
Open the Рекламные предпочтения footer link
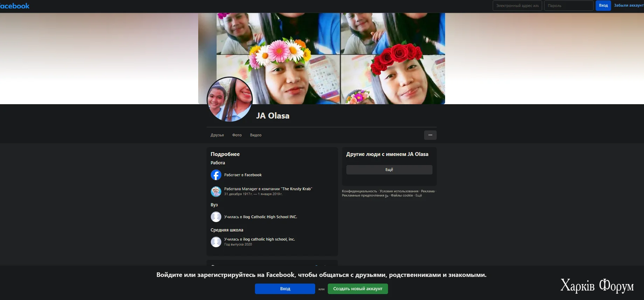point(363,195)
